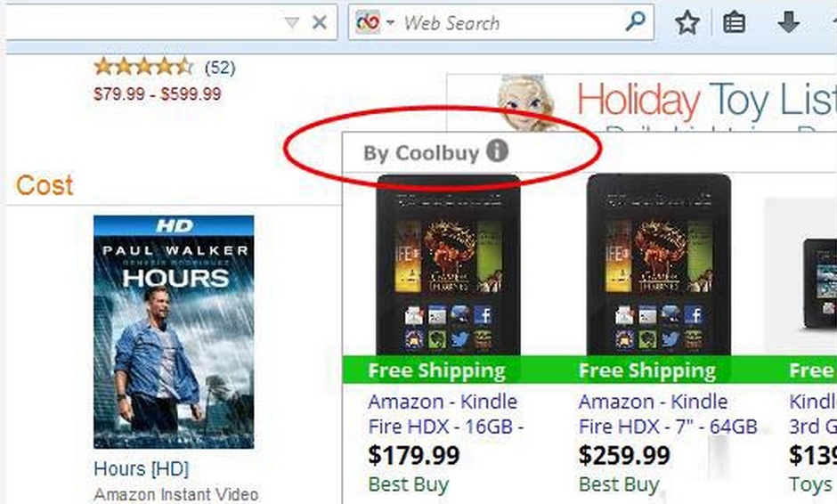
Task: Click the $79.99 - $599.99 price link
Action: [x=158, y=94]
